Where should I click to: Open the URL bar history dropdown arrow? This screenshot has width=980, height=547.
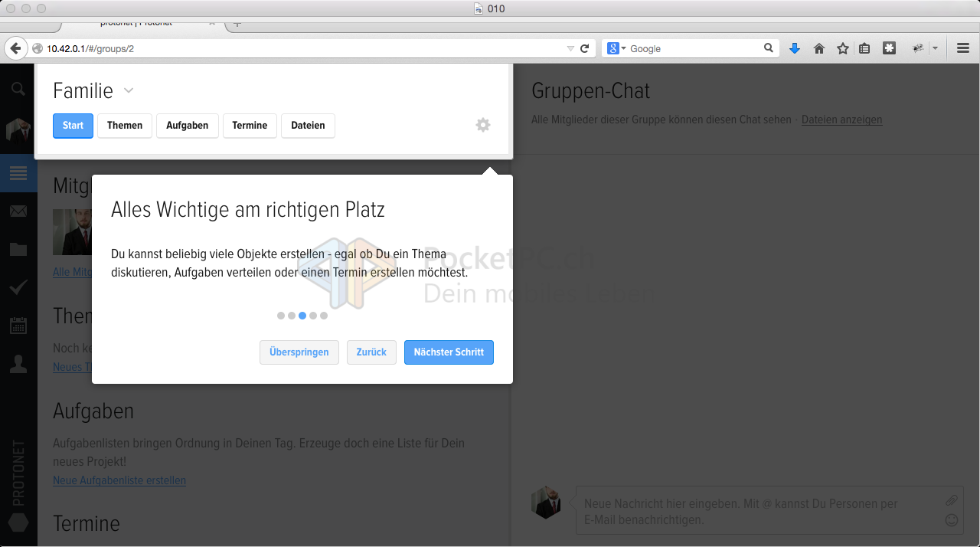(570, 48)
